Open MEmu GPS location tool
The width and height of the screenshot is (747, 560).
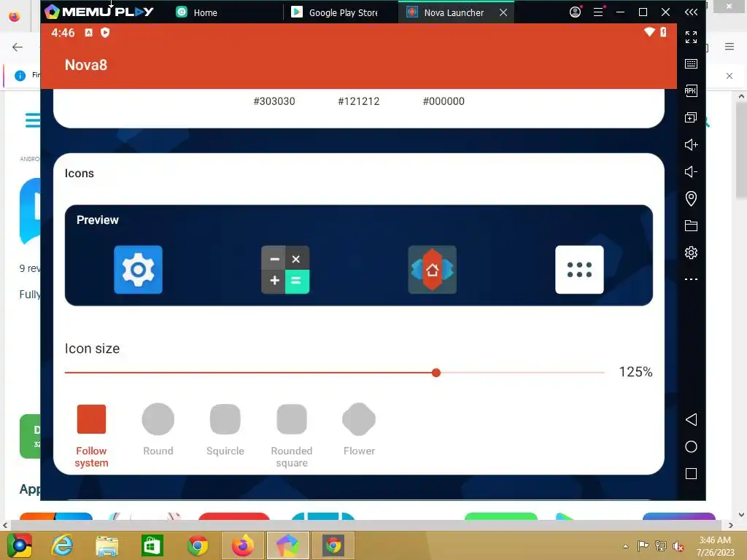(x=691, y=198)
